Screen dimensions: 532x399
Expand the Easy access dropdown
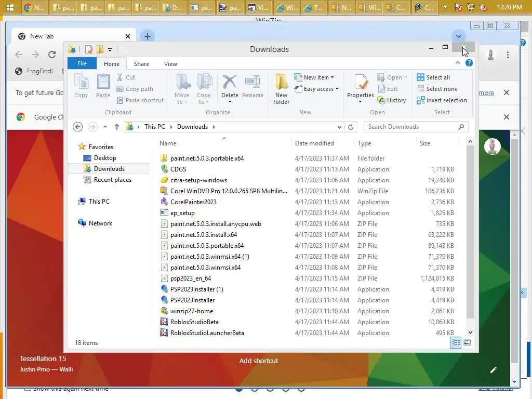click(316, 89)
